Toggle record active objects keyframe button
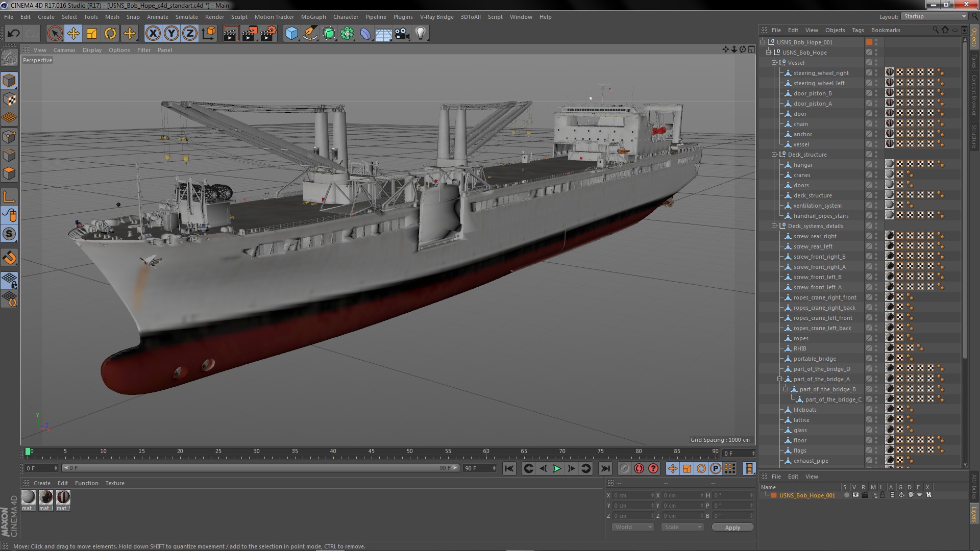 (624, 468)
